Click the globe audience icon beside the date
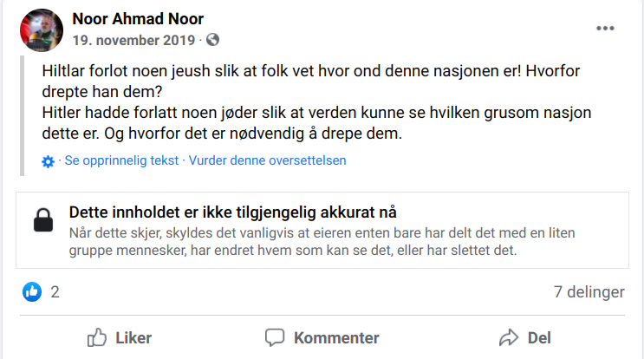 click(x=213, y=40)
